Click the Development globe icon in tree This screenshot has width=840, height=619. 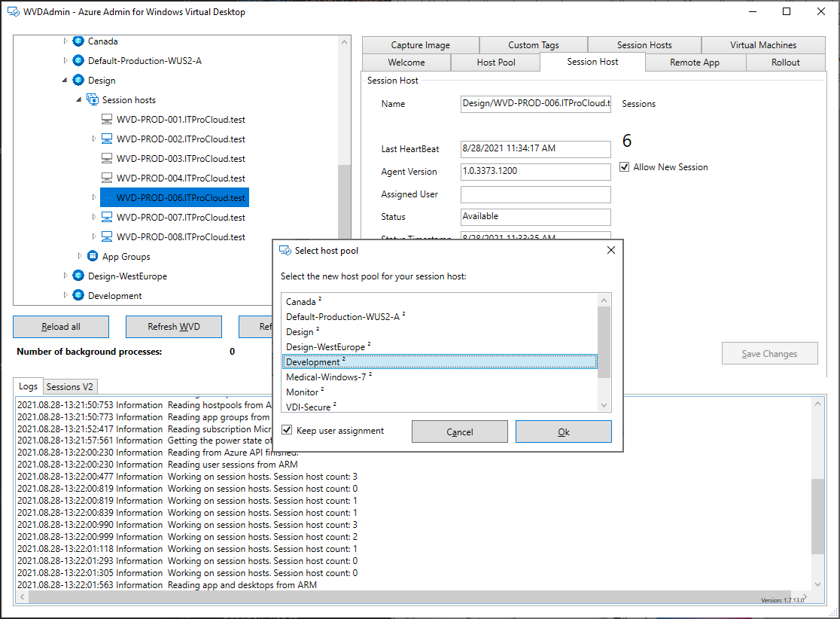(x=78, y=295)
